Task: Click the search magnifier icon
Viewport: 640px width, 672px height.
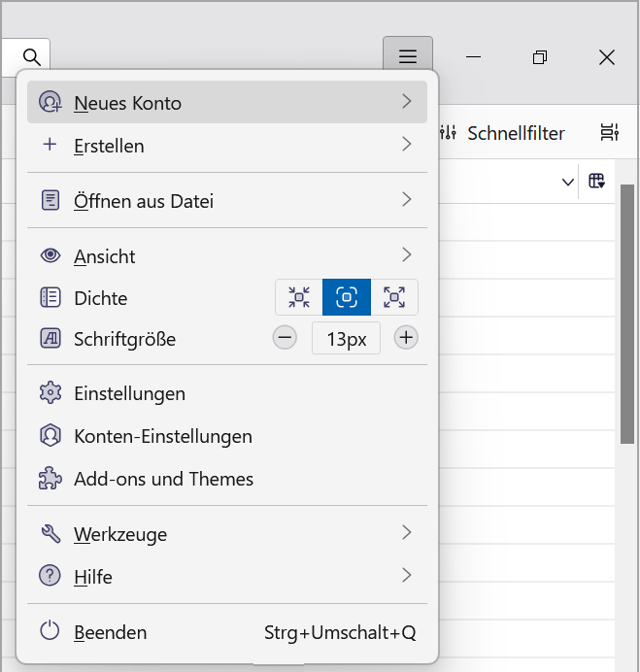Action: click(31, 57)
